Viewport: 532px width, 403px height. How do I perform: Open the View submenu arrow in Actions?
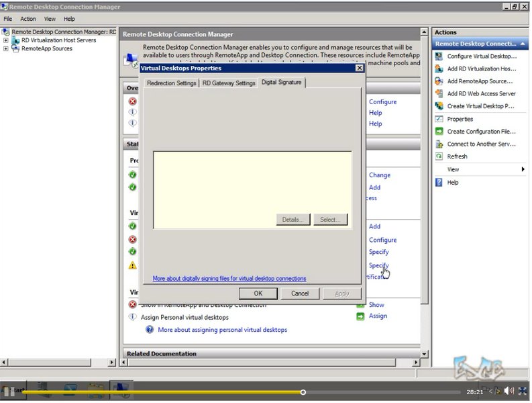(523, 169)
